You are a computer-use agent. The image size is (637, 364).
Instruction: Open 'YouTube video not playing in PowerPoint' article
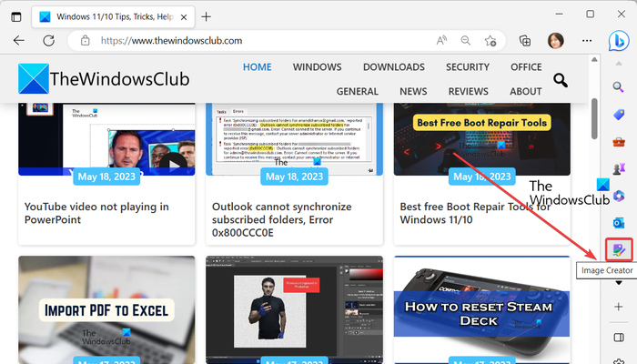point(96,213)
